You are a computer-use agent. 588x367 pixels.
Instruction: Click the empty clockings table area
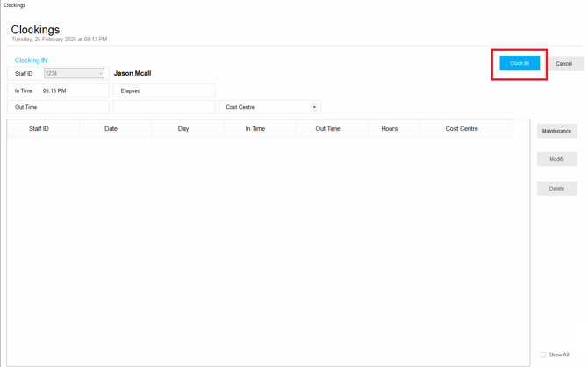263,246
